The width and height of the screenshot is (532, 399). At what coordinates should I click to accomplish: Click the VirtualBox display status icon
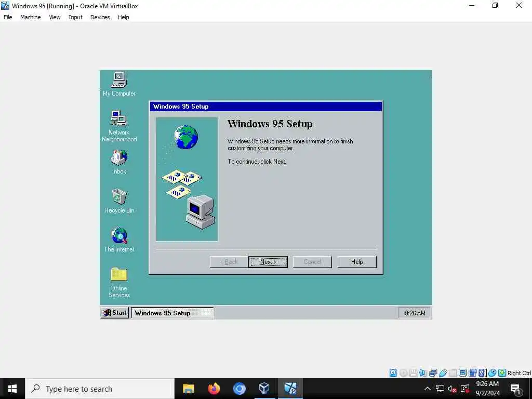tap(462, 373)
